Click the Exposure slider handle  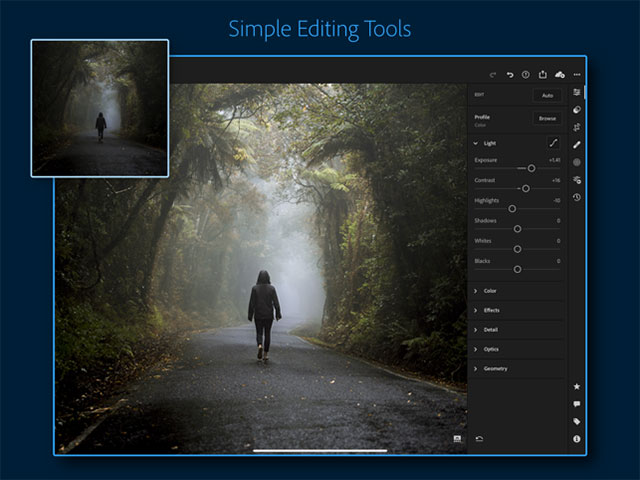pos(531,168)
